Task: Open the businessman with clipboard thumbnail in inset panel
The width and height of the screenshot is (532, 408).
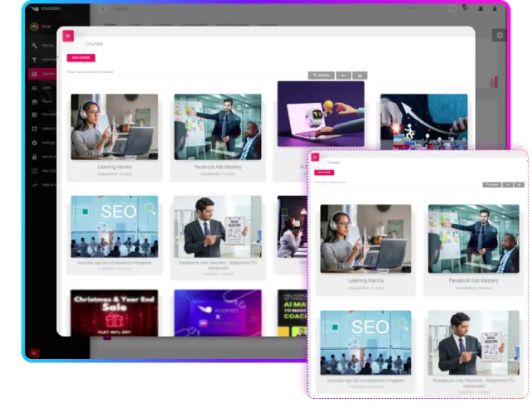Action: (474, 342)
